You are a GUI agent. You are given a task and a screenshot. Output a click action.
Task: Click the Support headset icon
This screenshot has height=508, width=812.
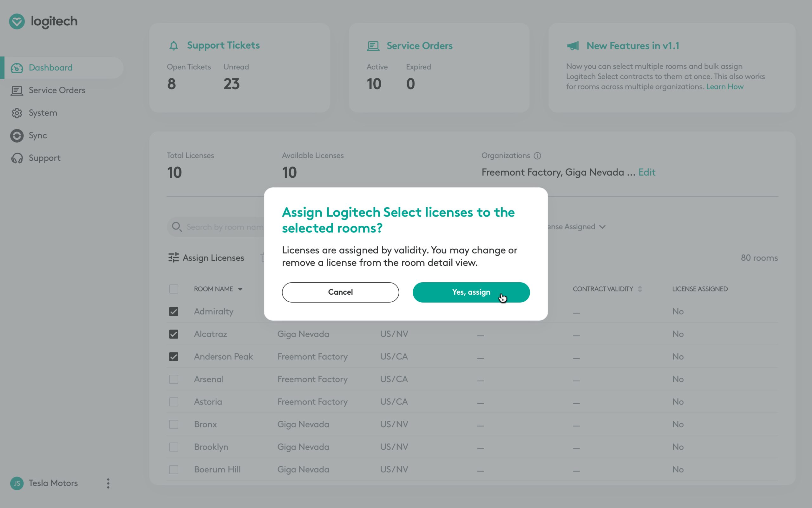[x=17, y=158]
